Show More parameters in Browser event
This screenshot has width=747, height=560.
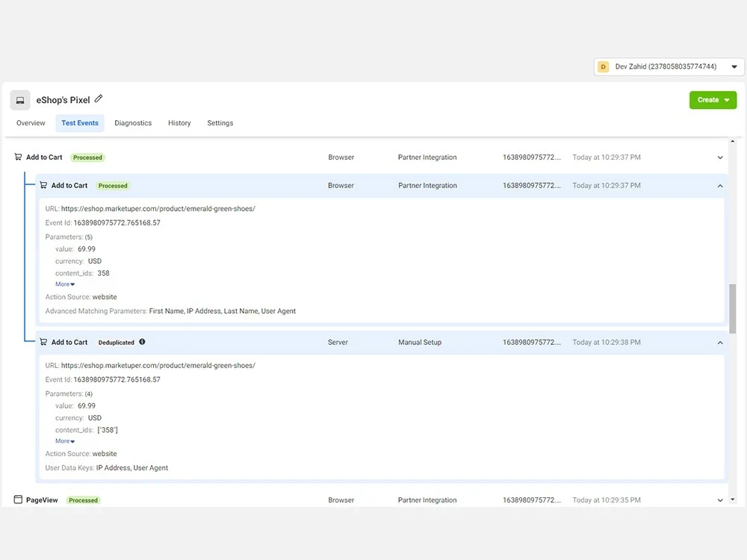65,284
